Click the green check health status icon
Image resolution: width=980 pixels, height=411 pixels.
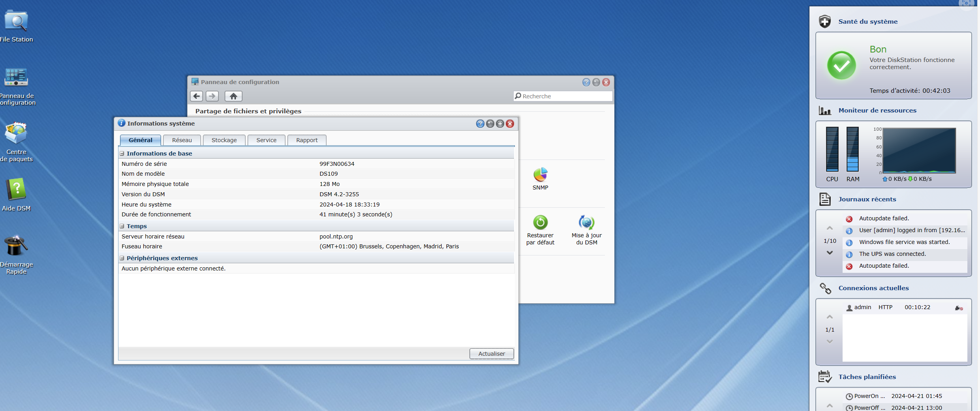coord(841,66)
